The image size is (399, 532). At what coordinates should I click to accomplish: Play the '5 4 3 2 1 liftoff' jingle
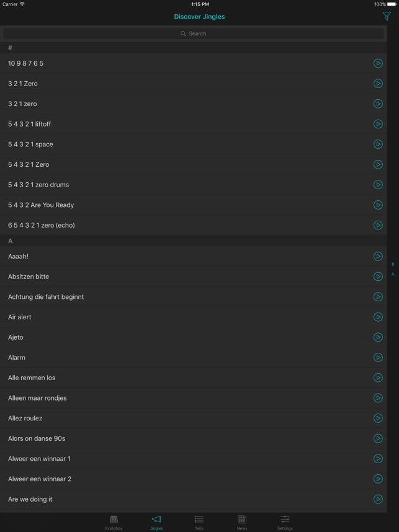tap(378, 124)
